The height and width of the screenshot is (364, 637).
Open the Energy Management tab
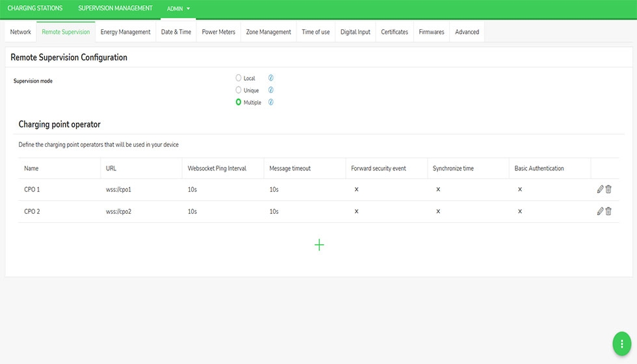(x=125, y=32)
